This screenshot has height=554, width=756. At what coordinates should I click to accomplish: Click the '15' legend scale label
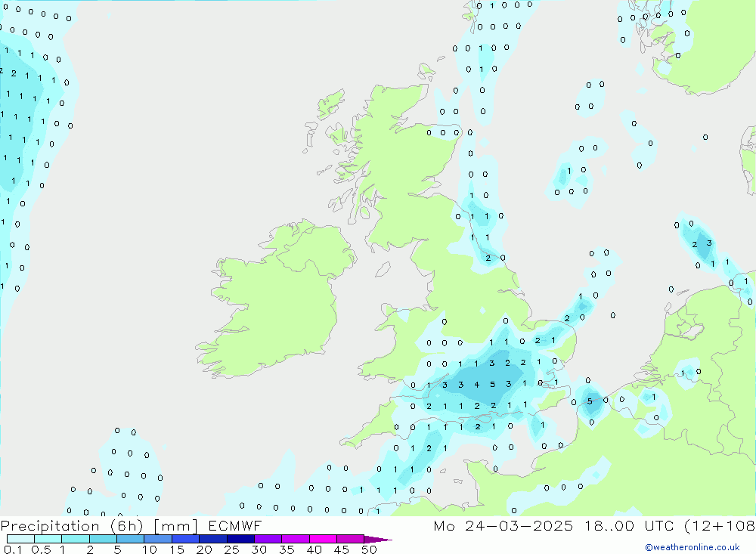[176, 549]
